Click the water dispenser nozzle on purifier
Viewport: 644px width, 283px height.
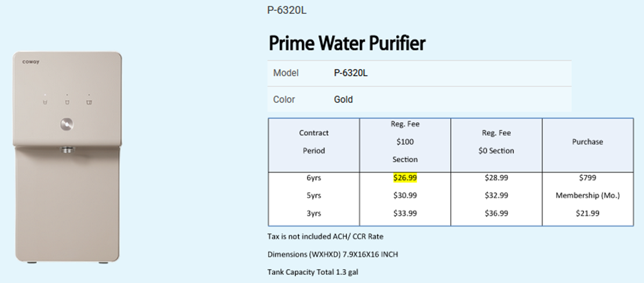[67, 150]
